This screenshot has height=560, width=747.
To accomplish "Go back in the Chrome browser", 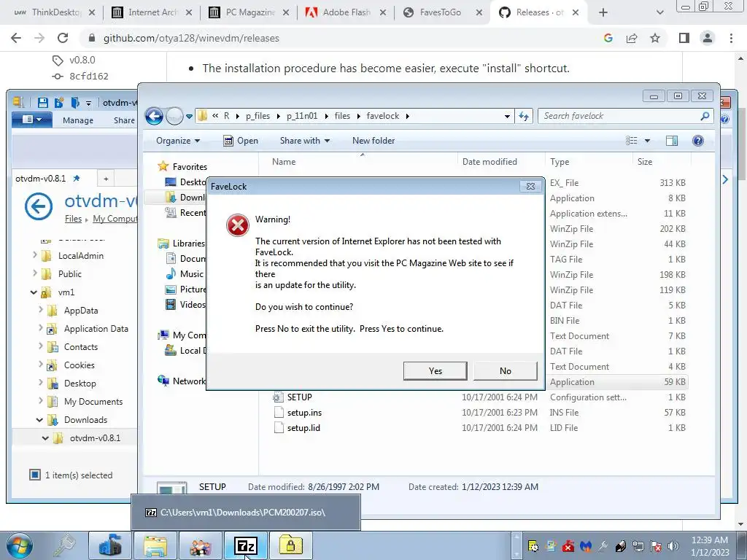I will pos(16,38).
